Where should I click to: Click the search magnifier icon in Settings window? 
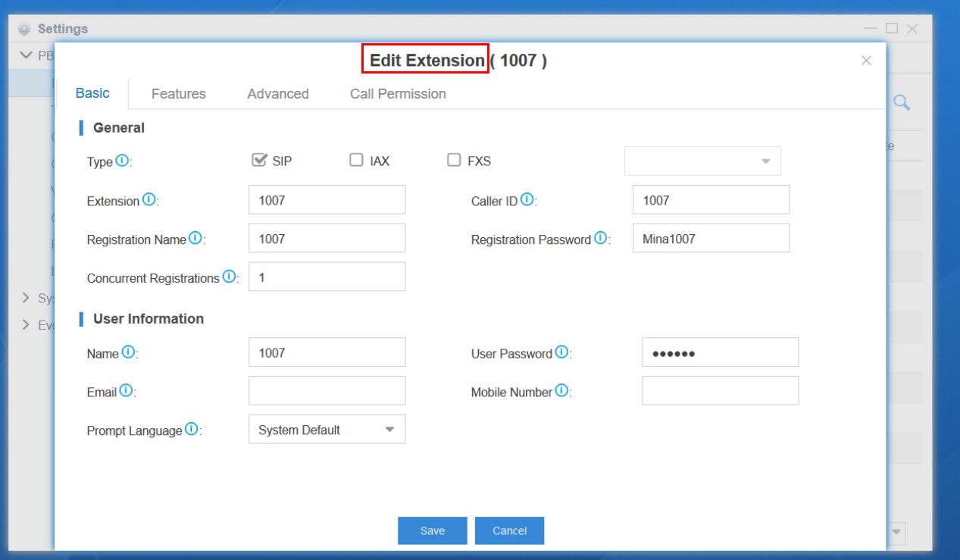pos(901,102)
